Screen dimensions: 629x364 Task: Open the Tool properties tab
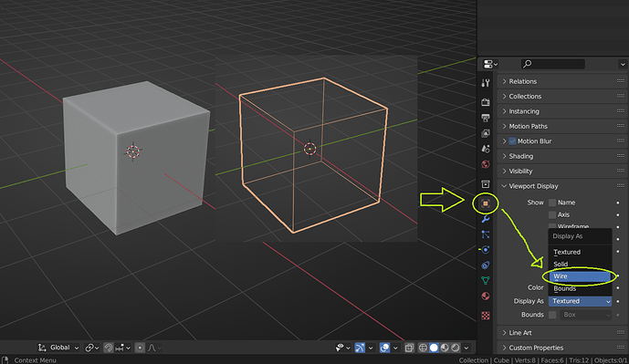coord(486,83)
